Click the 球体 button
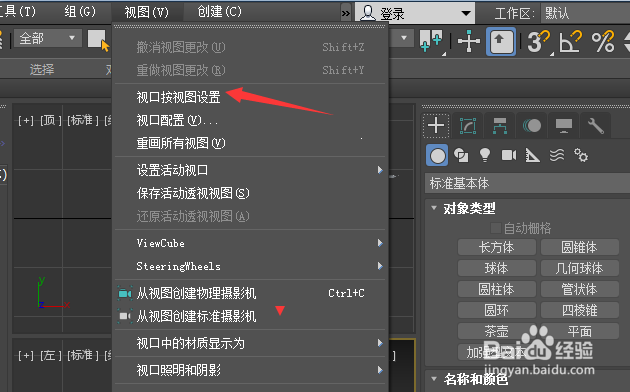Viewport: 630px width, 392px height. click(497, 268)
